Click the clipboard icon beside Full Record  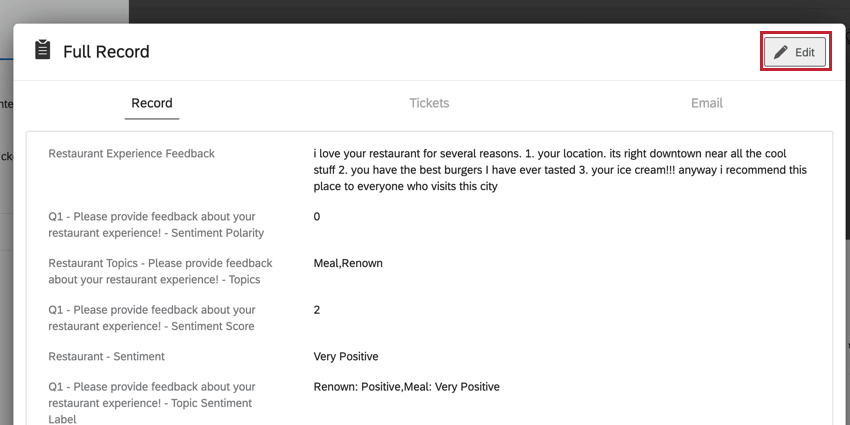[43, 50]
